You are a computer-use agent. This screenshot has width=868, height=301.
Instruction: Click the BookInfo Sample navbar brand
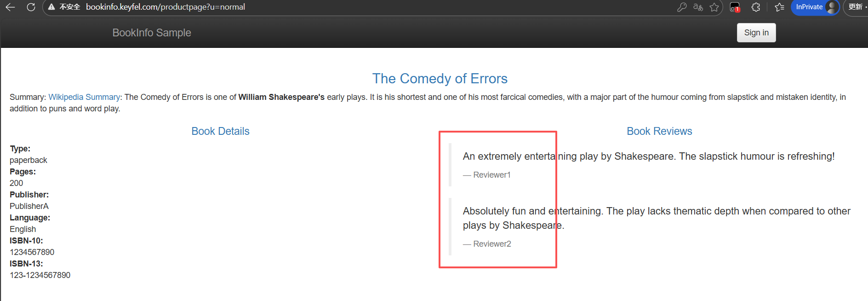(152, 33)
